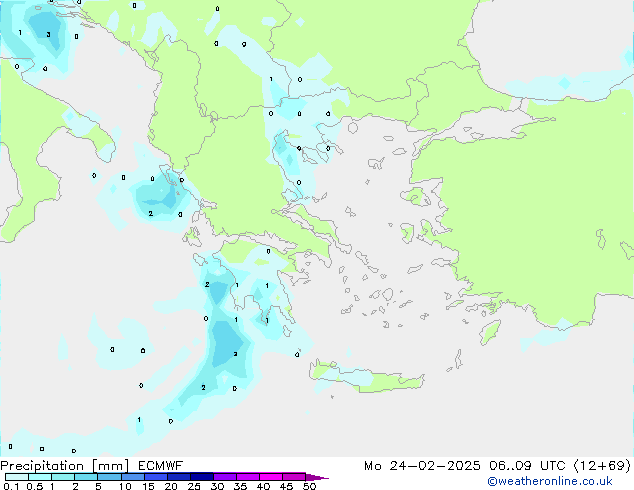
Task: Choose the 30–35 mm purple legend swatch
Action: point(225,477)
